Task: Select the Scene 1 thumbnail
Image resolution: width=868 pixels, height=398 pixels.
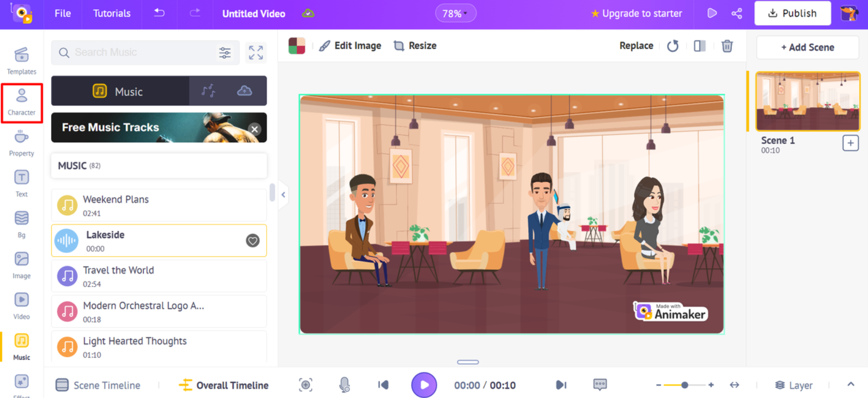Action: pos(808,101)
